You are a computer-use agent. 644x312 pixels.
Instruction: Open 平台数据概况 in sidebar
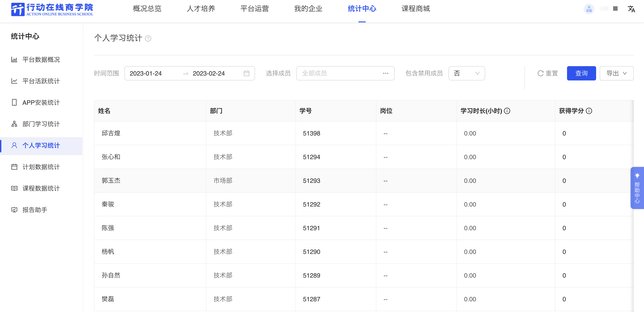[41, 60]
